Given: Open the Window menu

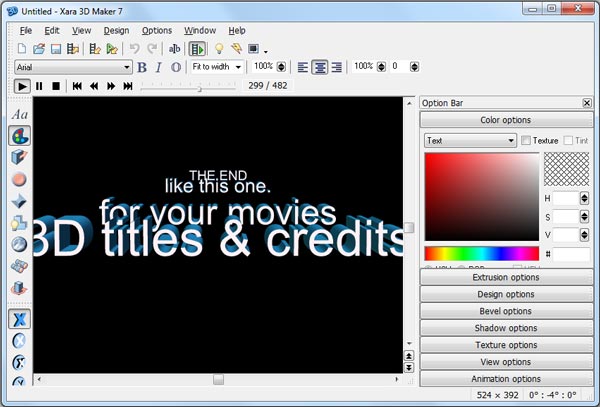Looking at the screenshot, I should [200, 30].
